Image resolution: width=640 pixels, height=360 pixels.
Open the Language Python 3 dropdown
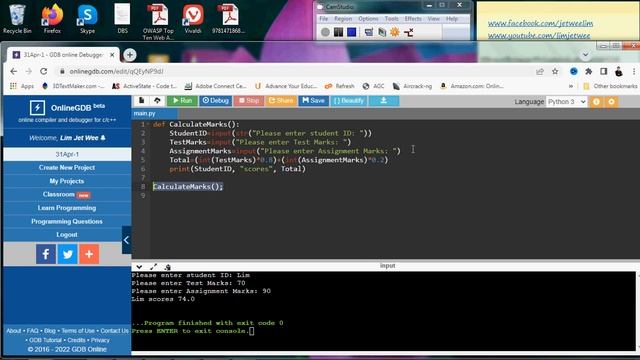point(567,102)
